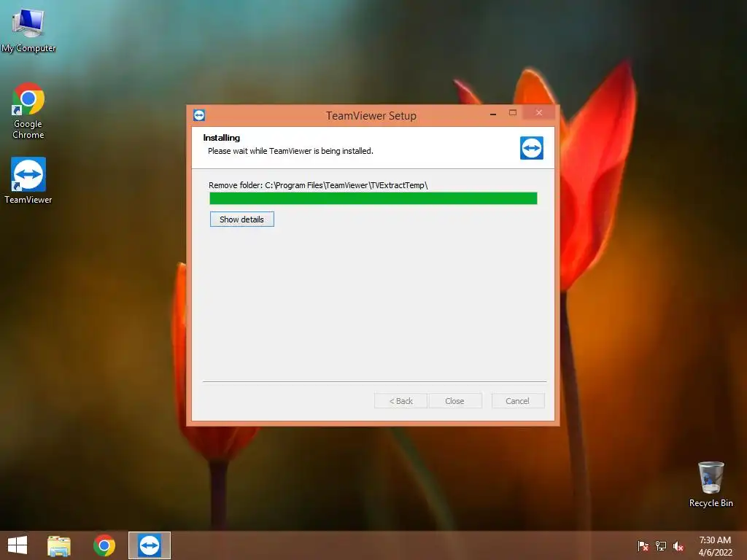Click 'Please wait while TeamViewer is being installed.'

click(290, 151)
